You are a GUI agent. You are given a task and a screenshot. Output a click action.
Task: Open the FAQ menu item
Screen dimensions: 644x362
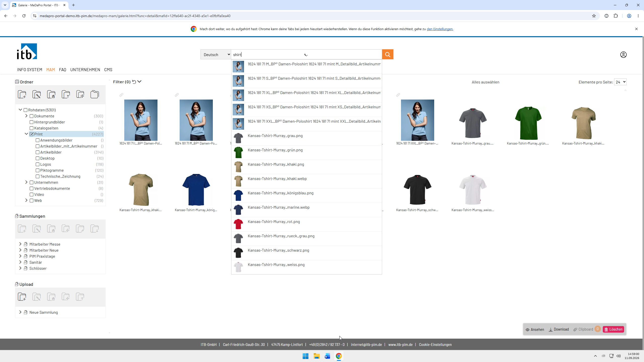pos(63,70)
